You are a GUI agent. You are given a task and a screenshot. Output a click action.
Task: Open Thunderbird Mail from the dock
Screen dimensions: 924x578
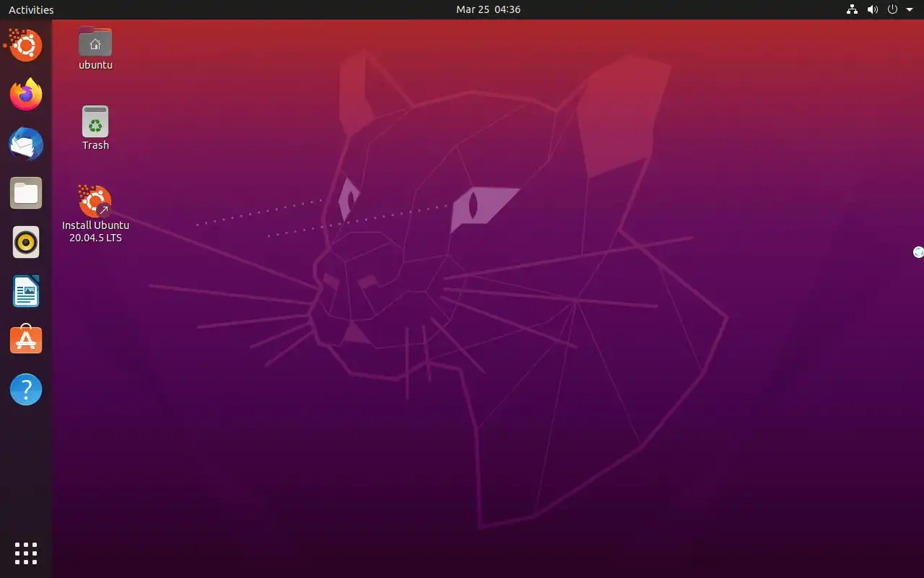(26, 144)
